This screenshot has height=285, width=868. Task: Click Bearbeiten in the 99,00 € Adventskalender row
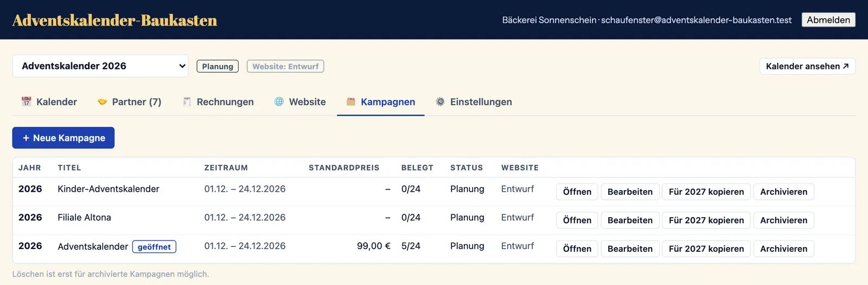point(630,249)
